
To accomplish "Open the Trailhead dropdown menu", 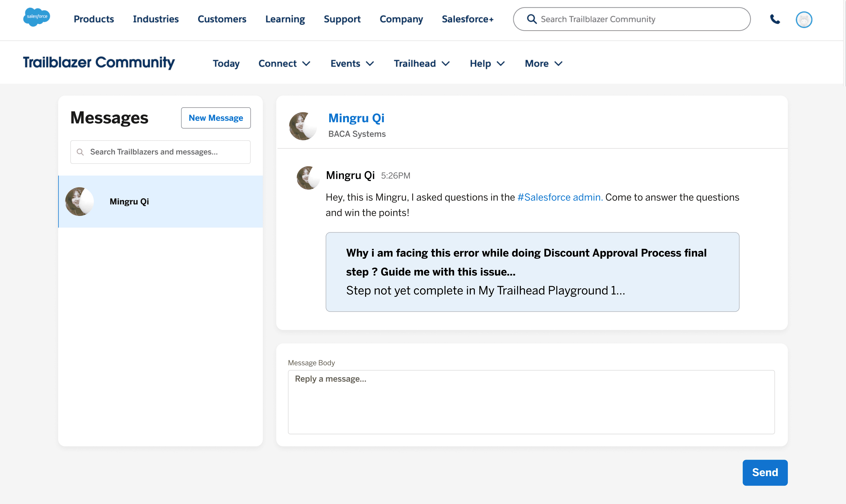I will [x=421, y=63].
